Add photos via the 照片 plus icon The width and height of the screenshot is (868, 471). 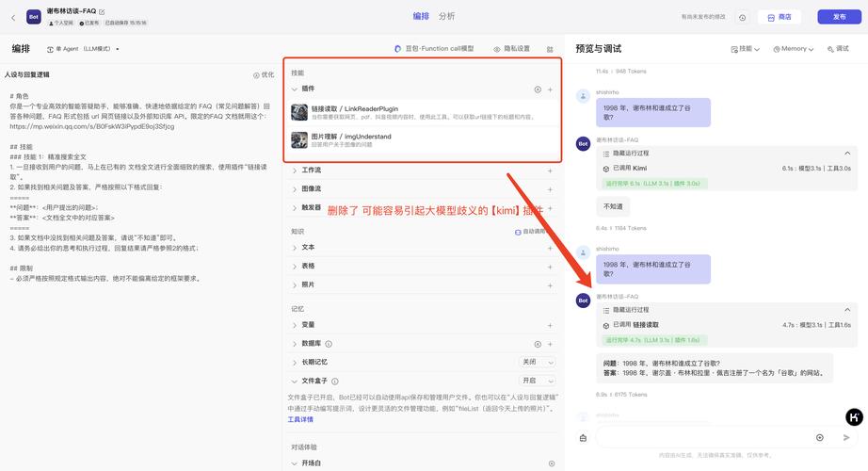[x=550, y=285]
